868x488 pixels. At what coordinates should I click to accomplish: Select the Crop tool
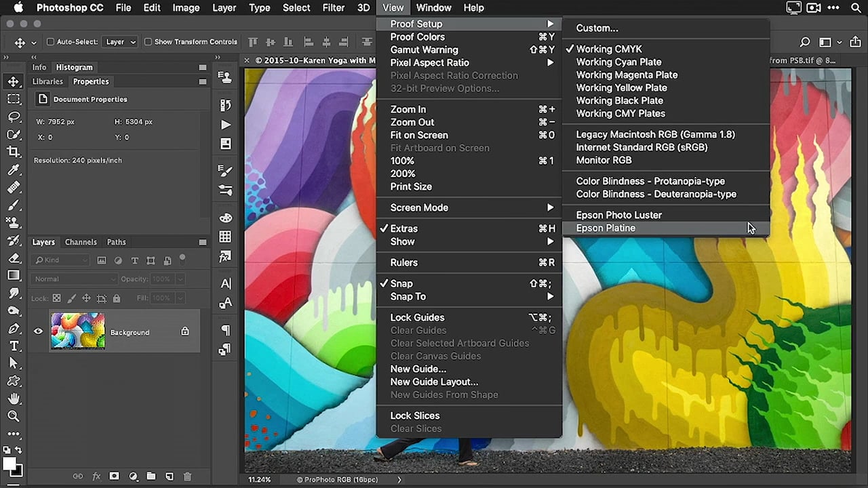point(14,152)
